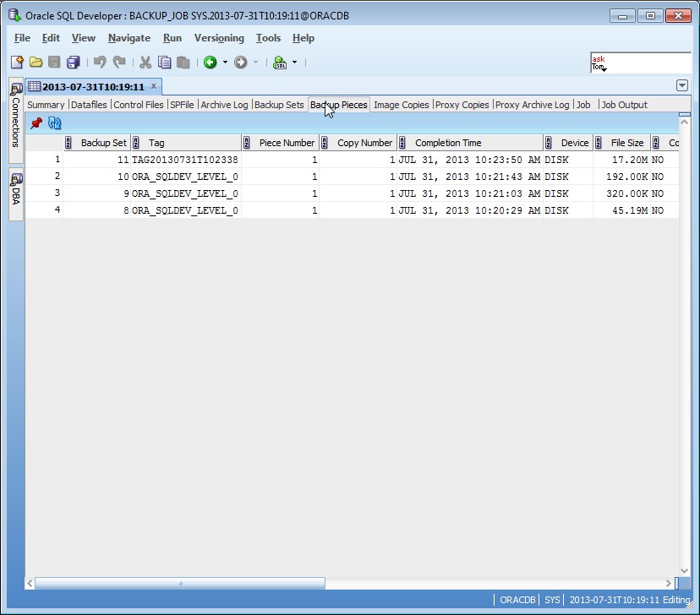The image size is (700, 615).
Task: Open the DBA side panel
Action: point(16,194)
